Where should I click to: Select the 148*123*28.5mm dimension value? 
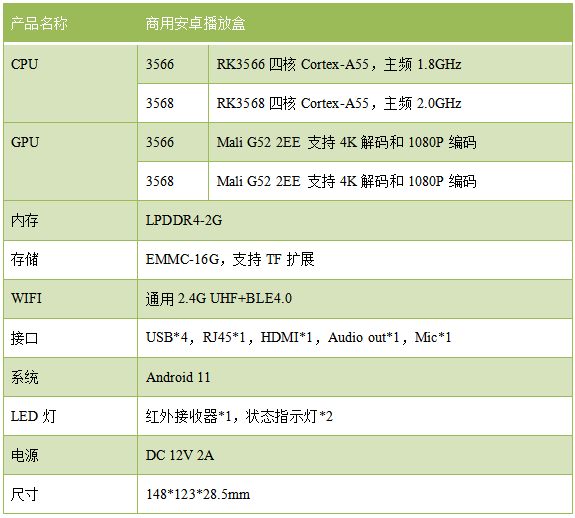coord(198,494)
